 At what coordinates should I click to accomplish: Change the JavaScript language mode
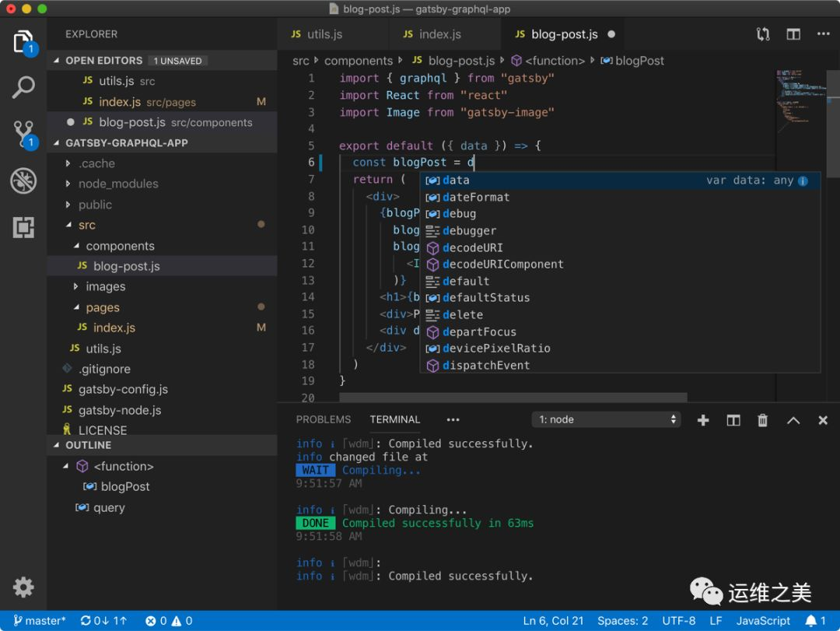(763, 621)
